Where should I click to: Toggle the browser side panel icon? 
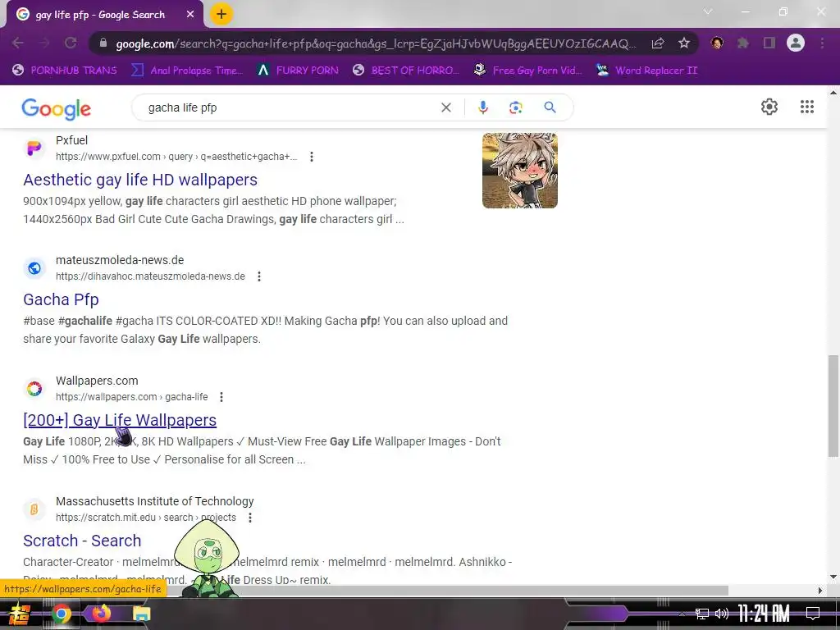tap(769, 43)
